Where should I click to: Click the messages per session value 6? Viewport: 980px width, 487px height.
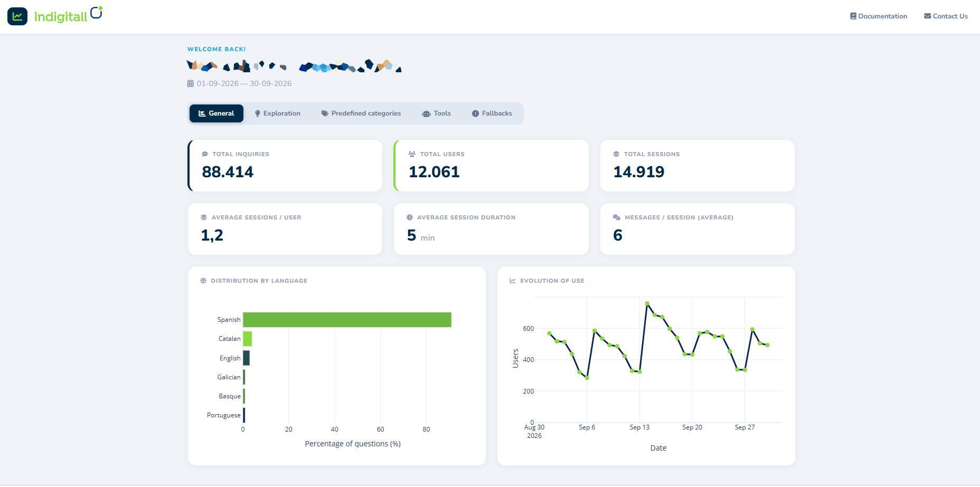click(618, 235)
